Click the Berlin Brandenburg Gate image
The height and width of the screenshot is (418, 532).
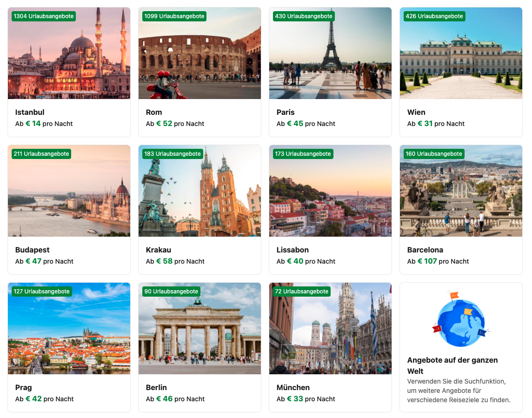tap(199, 328)
